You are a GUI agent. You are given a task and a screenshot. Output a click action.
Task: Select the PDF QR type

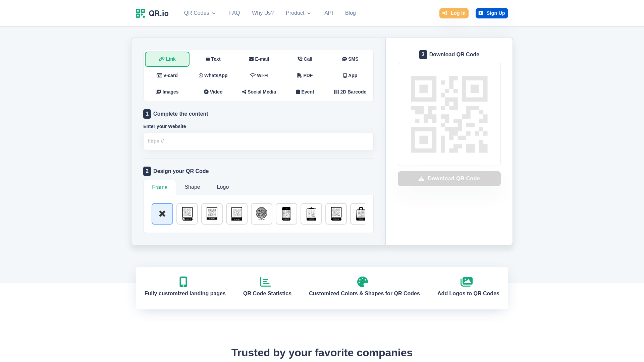tap(305, 75)
